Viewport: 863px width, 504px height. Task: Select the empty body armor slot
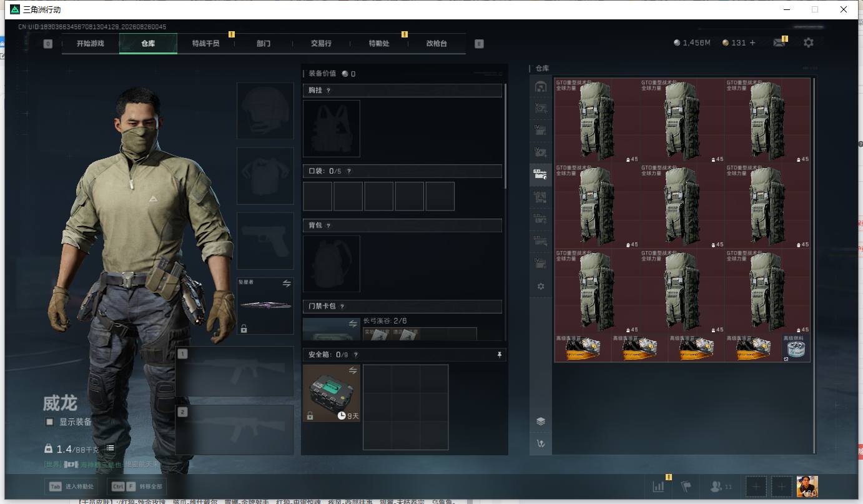(265, 175)
